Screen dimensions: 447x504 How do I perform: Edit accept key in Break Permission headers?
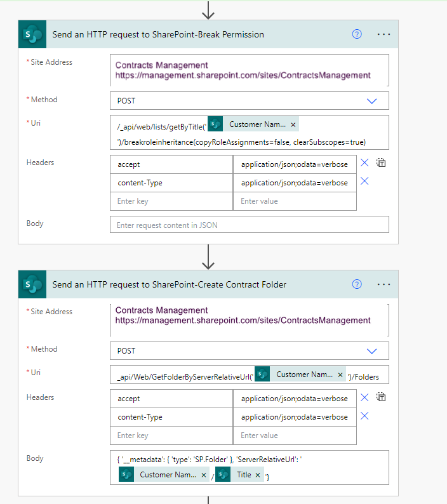tap(171, 164)
